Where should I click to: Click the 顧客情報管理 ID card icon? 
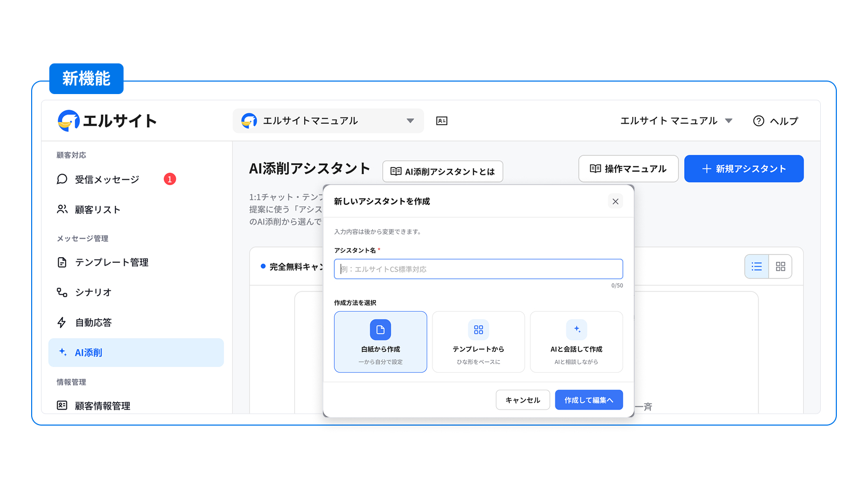pyautogui.click(x=62, y=405)
